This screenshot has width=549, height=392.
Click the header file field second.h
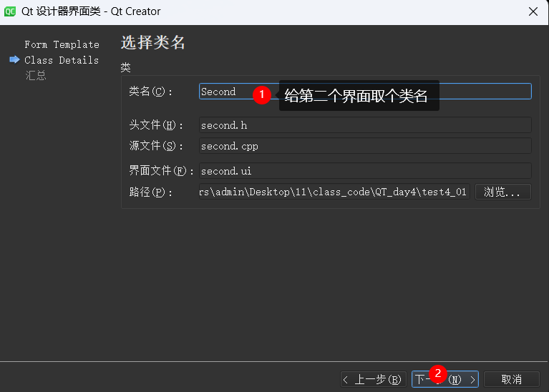(x=365, y=125)
